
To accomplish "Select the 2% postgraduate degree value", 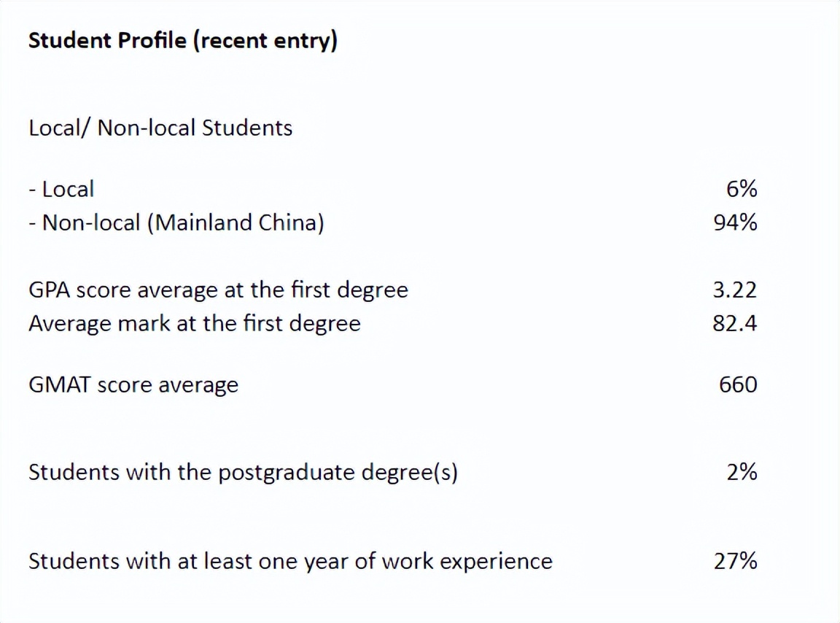I will (x=742, y=472).
